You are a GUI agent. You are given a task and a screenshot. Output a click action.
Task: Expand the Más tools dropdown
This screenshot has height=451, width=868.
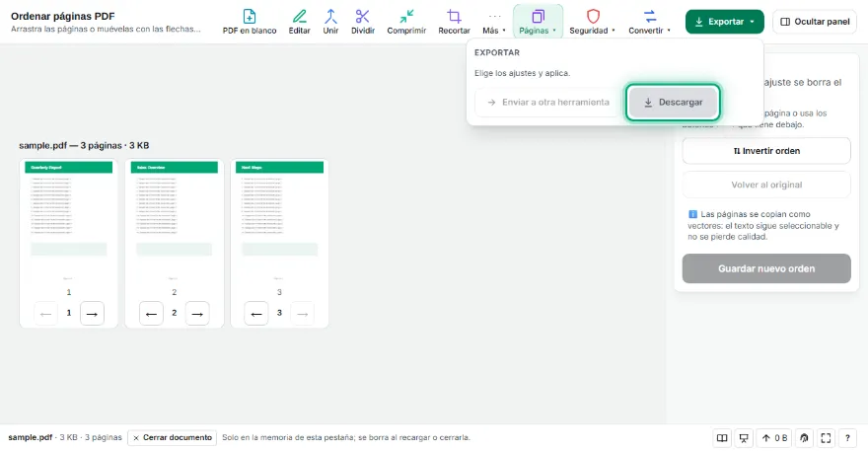(x=494, y=22)
